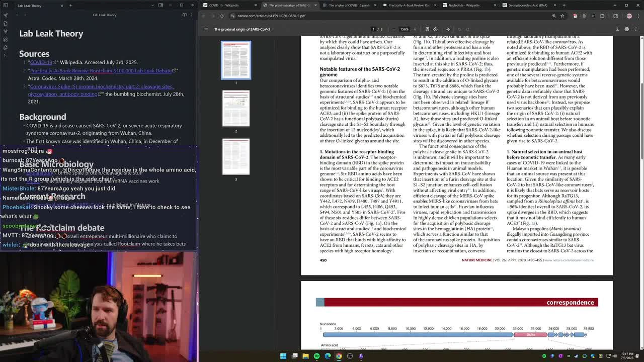Toggle the PDF sidebar hamburger menu
The image size is (644, 362).
206,29
